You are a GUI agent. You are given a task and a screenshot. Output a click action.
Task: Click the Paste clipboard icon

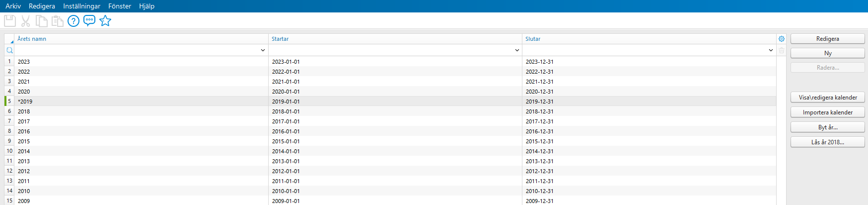(x=58, y=21)
